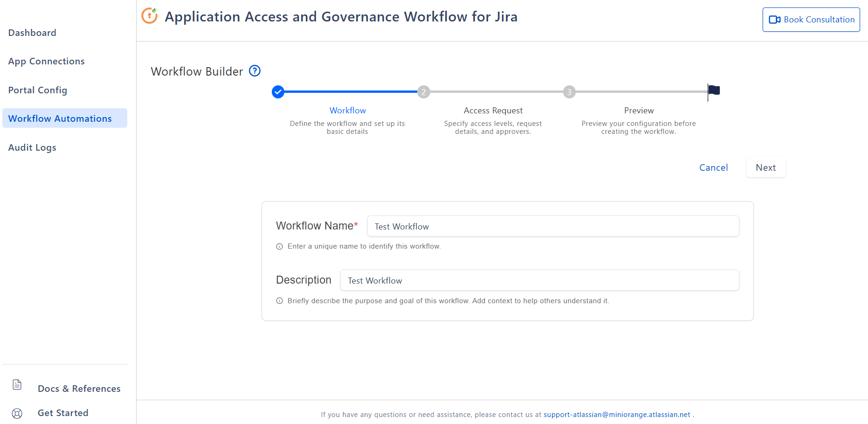Click Book Consultation button

811,20
